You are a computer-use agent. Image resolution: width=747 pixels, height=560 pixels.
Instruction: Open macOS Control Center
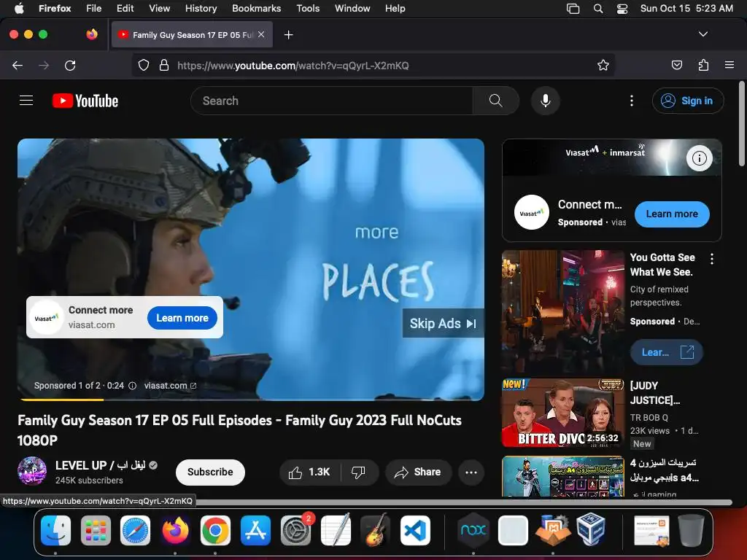click(622, 8)
